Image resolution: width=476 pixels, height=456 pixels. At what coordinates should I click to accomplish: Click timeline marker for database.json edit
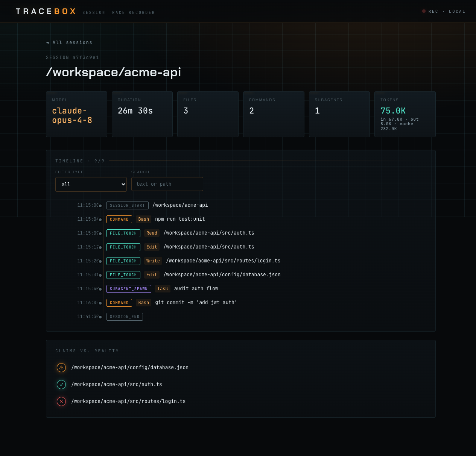pyautogui.click(x=100, y=275)
